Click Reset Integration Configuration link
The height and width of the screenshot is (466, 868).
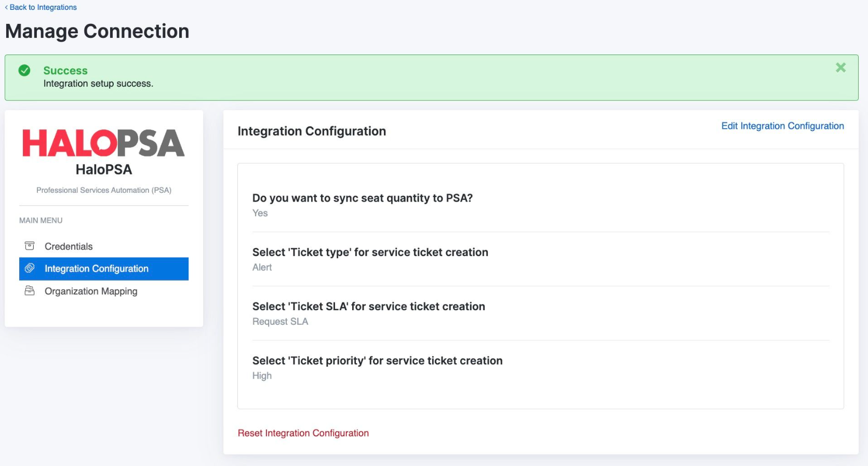point(303,433)
